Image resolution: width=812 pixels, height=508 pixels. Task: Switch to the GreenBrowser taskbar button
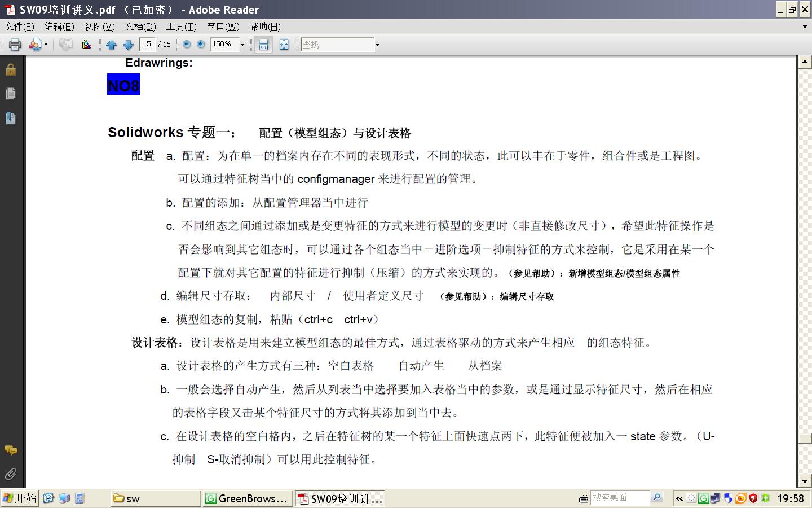pyautogui.click(x=248, y=498)
